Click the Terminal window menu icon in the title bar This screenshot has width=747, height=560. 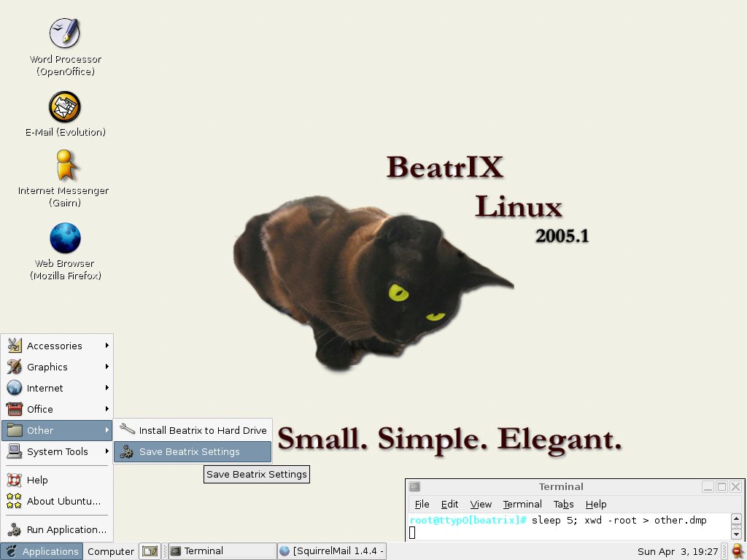click(415, 486)
